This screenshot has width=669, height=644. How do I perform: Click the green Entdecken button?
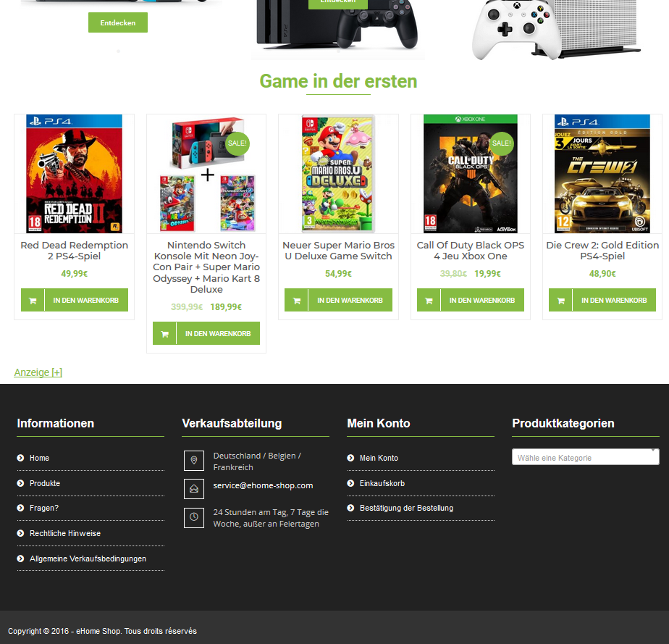(118, 22)
